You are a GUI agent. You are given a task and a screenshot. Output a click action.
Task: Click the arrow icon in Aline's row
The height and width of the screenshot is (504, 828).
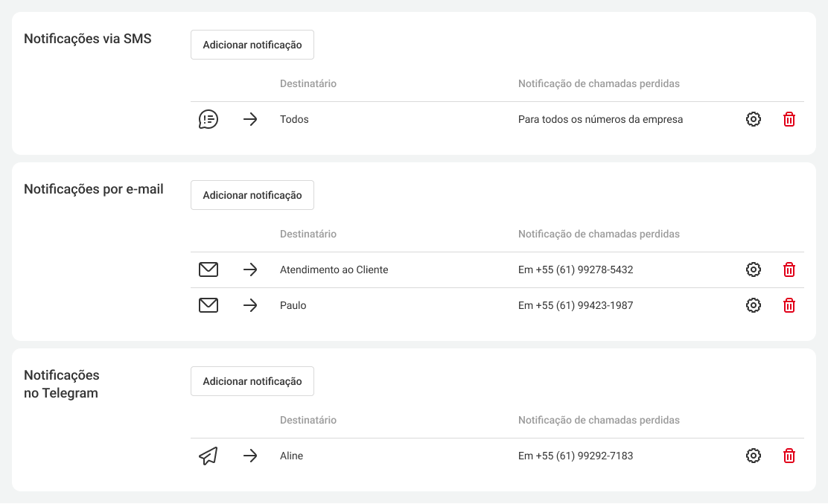(250, 456)
